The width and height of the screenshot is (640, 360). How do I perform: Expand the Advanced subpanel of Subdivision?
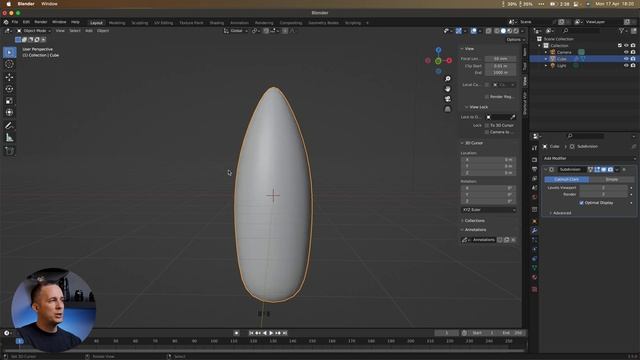tap(562, 213)
